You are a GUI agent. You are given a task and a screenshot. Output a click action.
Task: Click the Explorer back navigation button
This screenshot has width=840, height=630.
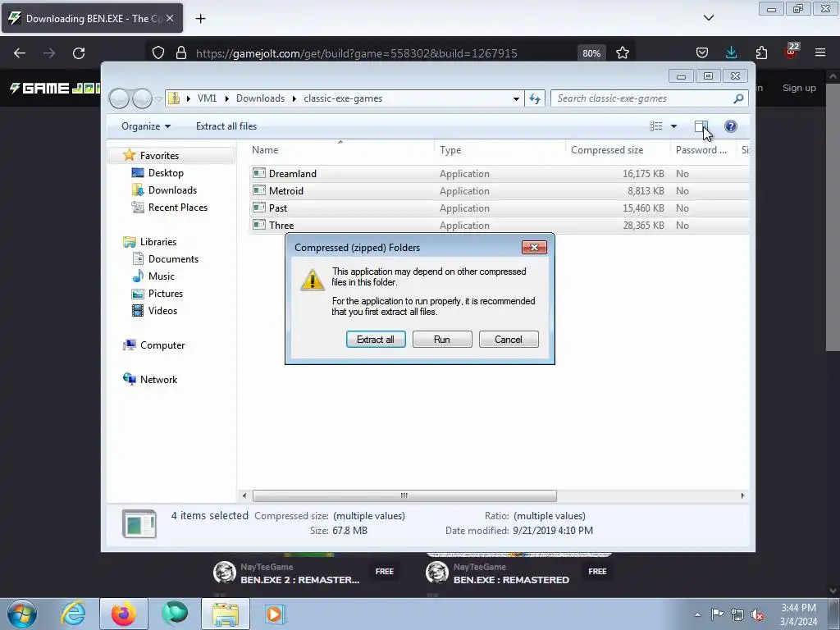coord(119,98)
